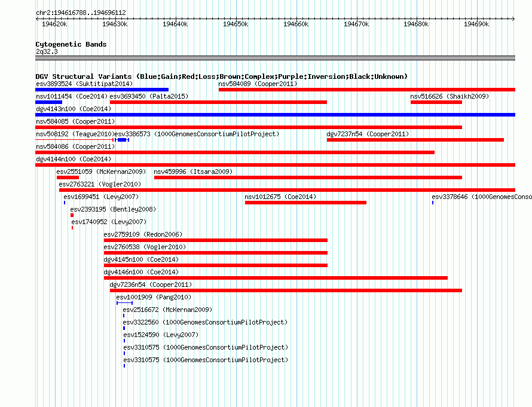This screenshot has width=532, height=407.
Task: Click the blue gain bar of esv3893524
Action: [102, 90]
